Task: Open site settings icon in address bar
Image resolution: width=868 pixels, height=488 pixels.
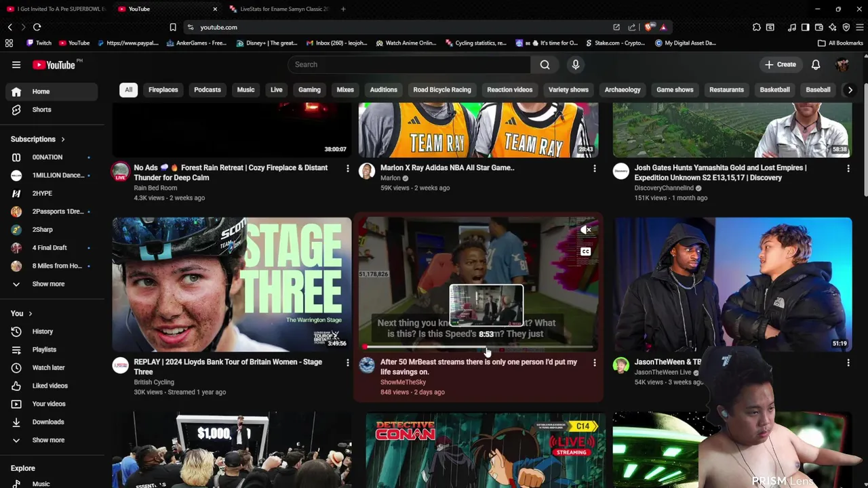Action: (191, 27)
